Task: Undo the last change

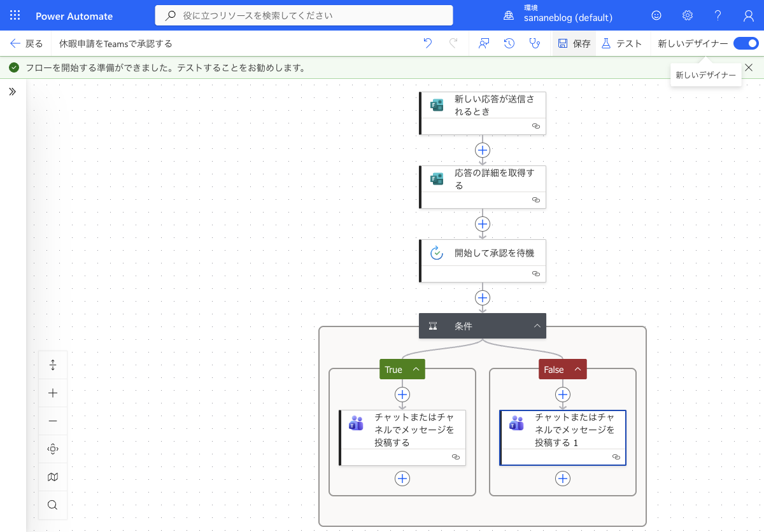Action: (428, 43)
